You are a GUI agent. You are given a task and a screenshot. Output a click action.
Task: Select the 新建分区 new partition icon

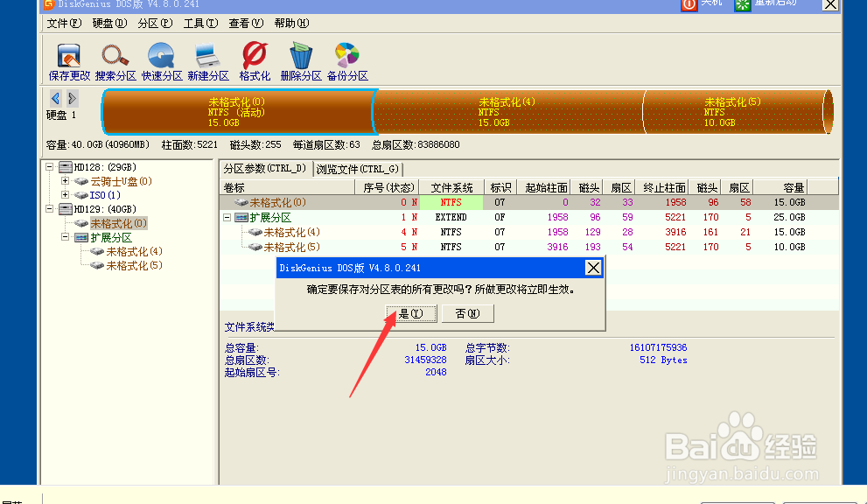click(x=208, y=62)
